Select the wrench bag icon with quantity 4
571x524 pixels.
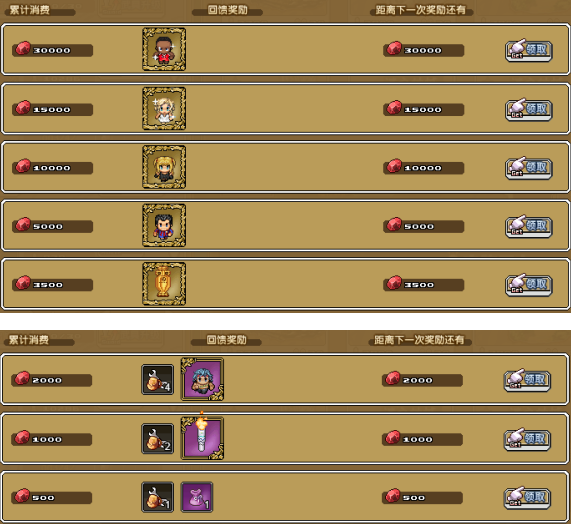(158, 379)
